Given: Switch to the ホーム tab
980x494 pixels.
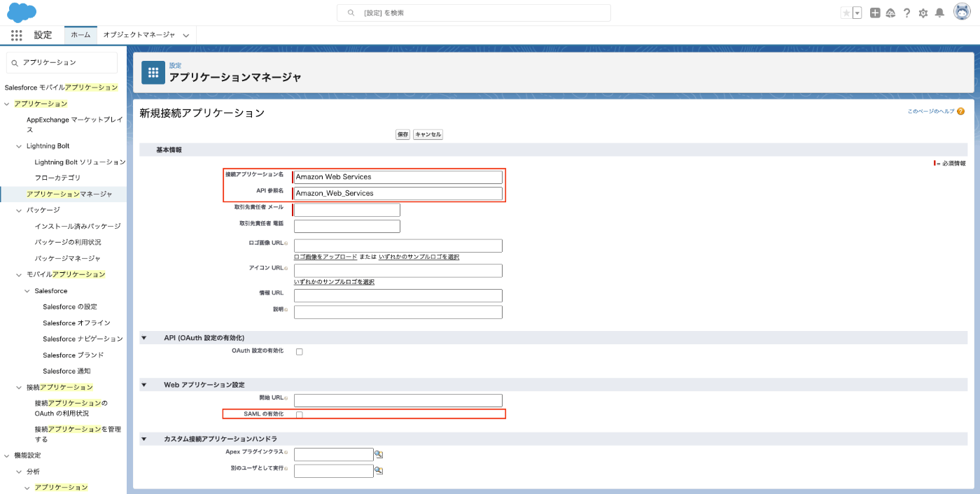Looking at the screenshot, I should click(80, 34).
